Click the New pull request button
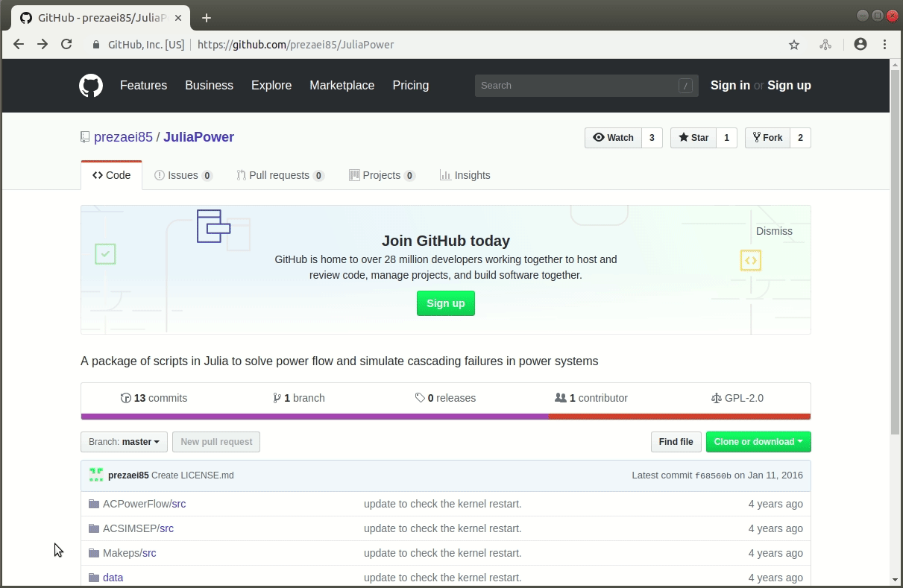This screenshot has height=588, width=903. [x=216, y=442]
